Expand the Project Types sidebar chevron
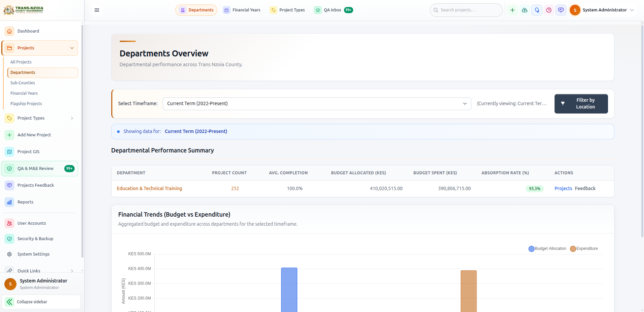The height and width of the screenshot is (312, 644). 72,118
